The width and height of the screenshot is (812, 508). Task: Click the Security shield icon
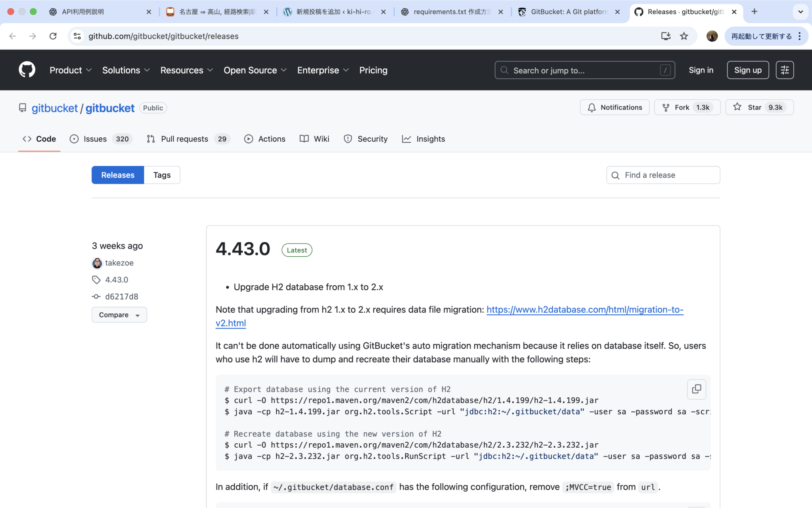(x=348, y=139)
